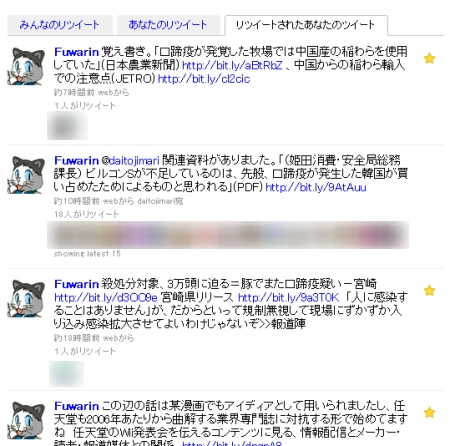Open the @daitojimari mention link

click(x=130, y=161)
